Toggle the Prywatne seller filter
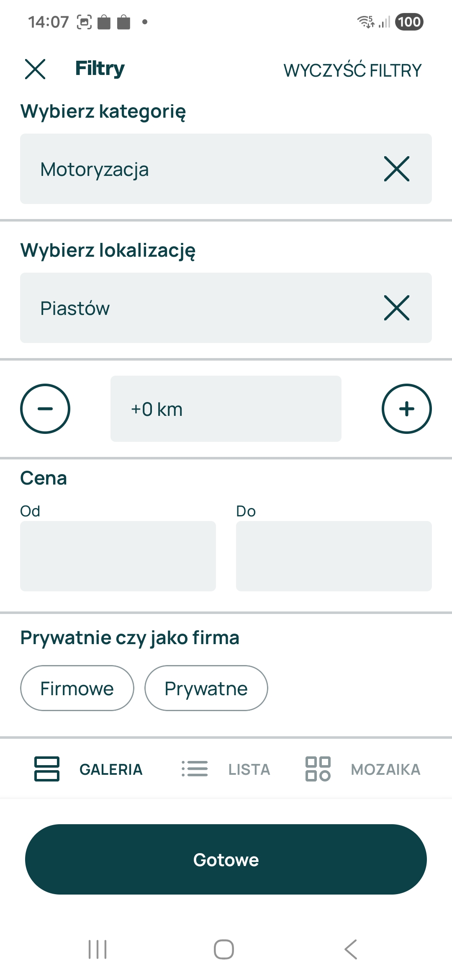 [x=206, y=688]
